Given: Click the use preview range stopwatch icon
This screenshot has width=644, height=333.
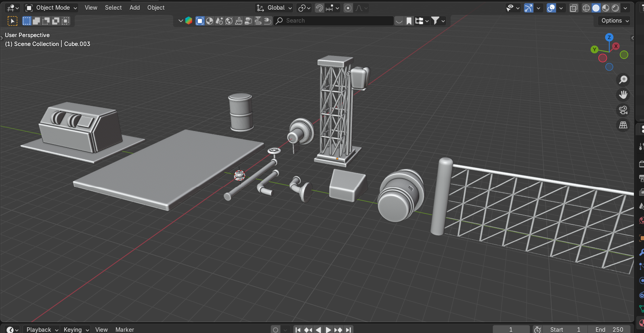Looking at the screenshot, I should pos(537,330).
